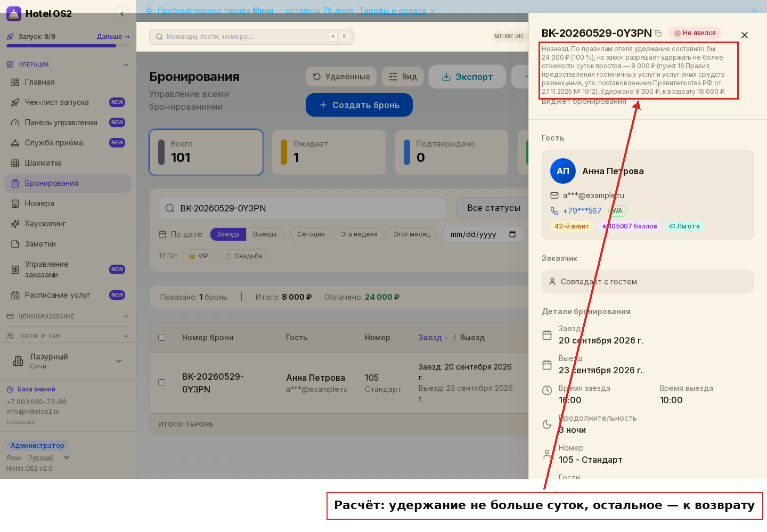This screenshot has height=532, width=767.
Task: Copy booking number BK-20260529-0Y3PN icon
Action: coord(658,34)
